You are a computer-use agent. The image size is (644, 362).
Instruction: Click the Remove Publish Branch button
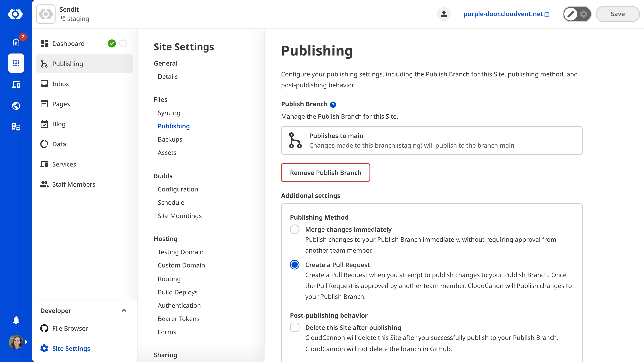pyautogui.click(x=325, y=172)
